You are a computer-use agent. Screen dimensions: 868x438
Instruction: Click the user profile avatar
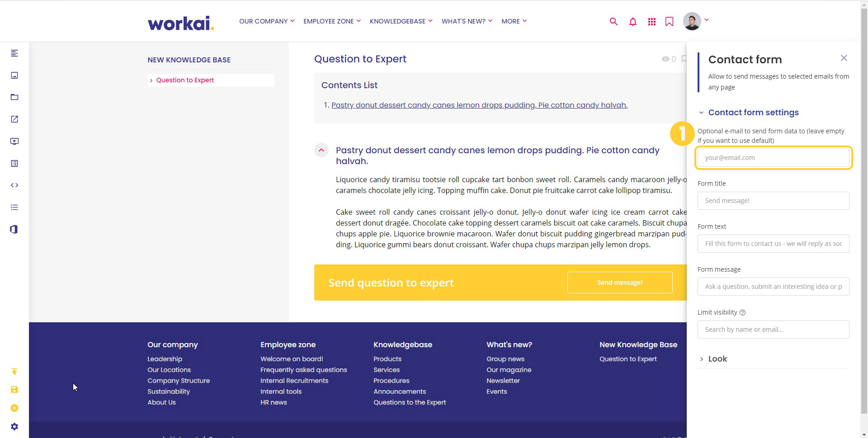(x=692, y=21)
